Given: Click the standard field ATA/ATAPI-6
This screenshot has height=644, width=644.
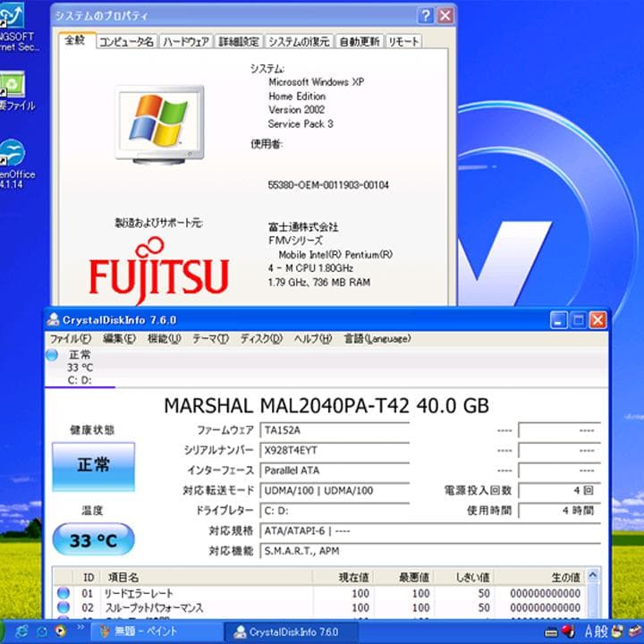Looking at the screenshot, I should coord(430,530).
